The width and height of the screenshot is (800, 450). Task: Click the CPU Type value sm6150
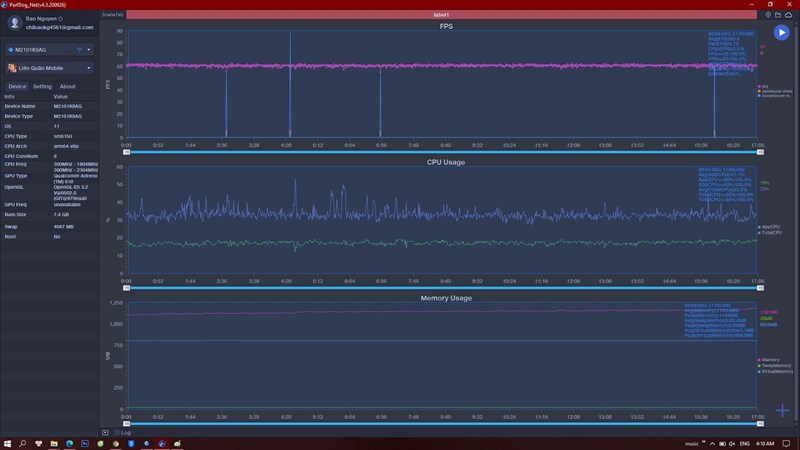point(63,136)
